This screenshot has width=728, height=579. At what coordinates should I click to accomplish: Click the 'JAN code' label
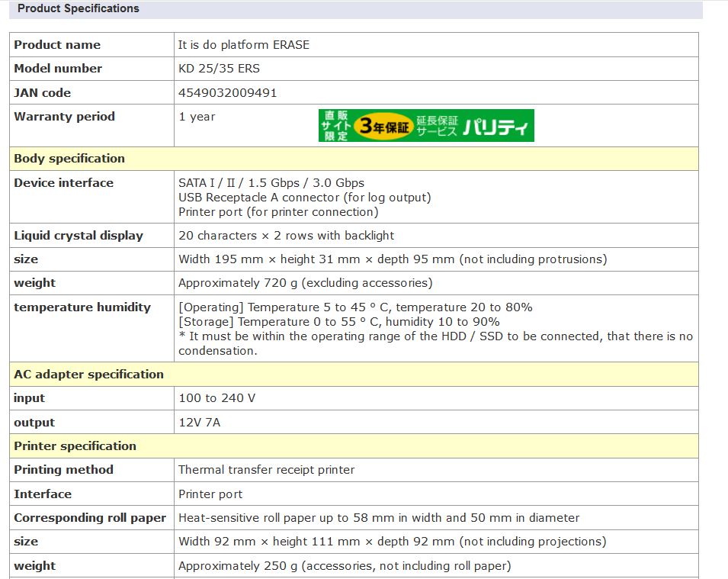pos(42,92)
